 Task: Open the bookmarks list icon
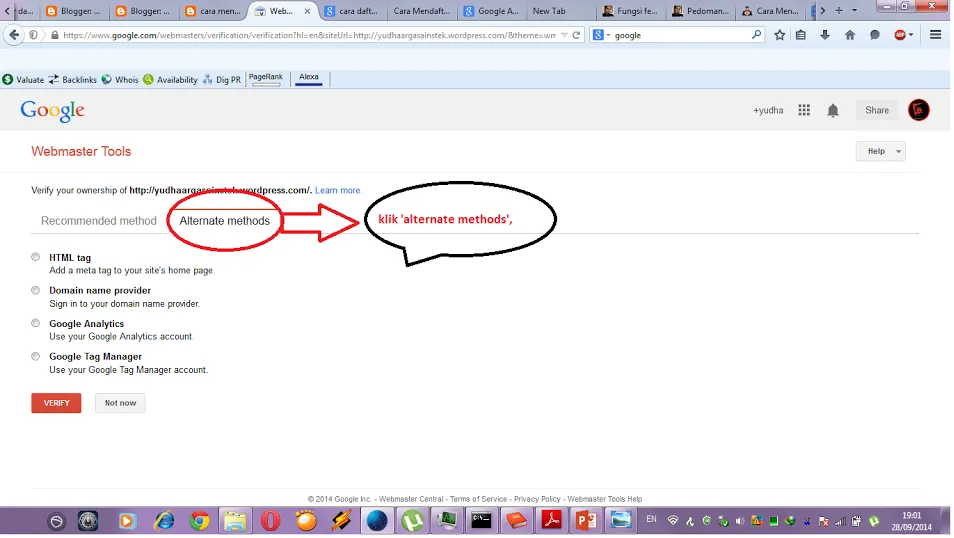coord(801,35)
